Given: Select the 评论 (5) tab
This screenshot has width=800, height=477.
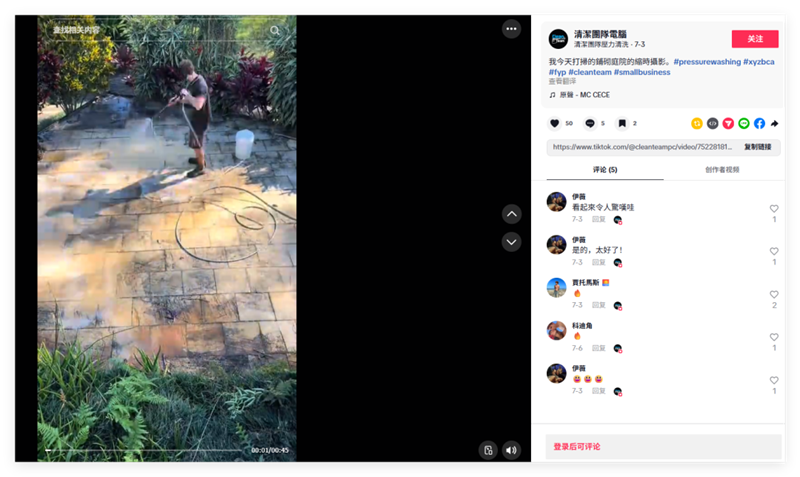Looking at the screenshot, I should (605, 170).
